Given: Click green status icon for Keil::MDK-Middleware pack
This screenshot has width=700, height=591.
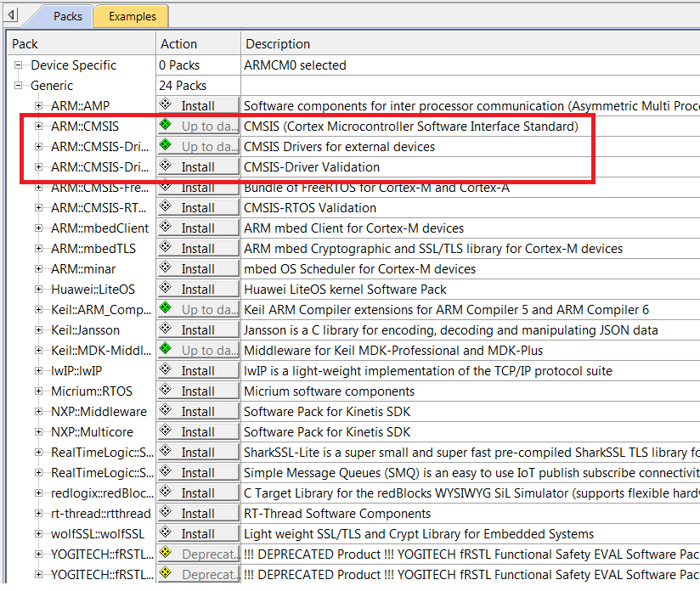Looking at the screenshot, I should pos(167,350).
